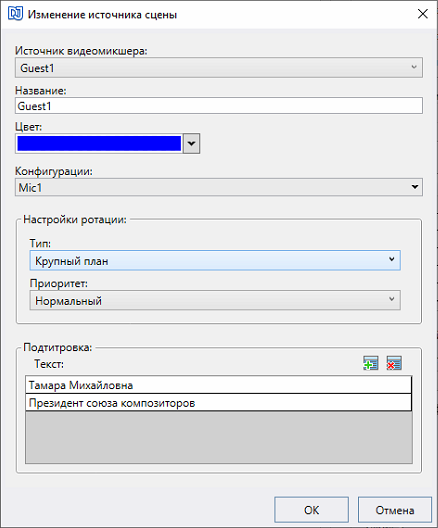The image size is (438, 528).
Task: Open the Конфигурации dropdown showing Mic1
Action: pos(219,187)
